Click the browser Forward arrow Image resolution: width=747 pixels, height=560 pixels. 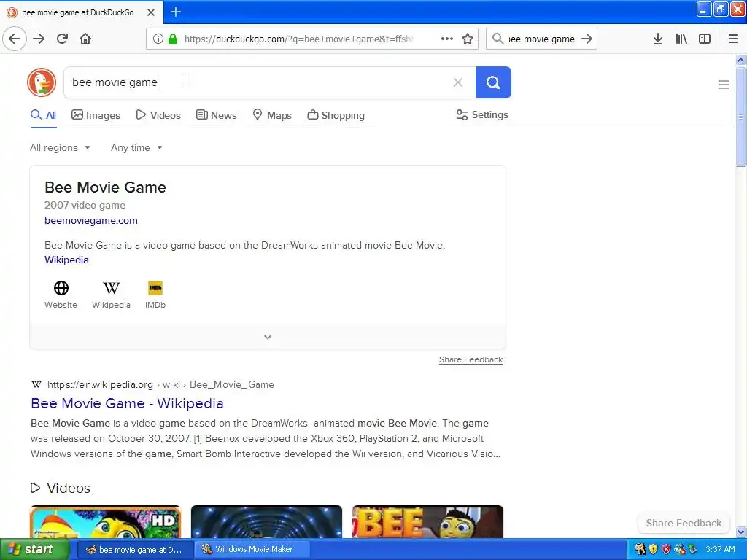pyautogui.click(x=39, y=39)
